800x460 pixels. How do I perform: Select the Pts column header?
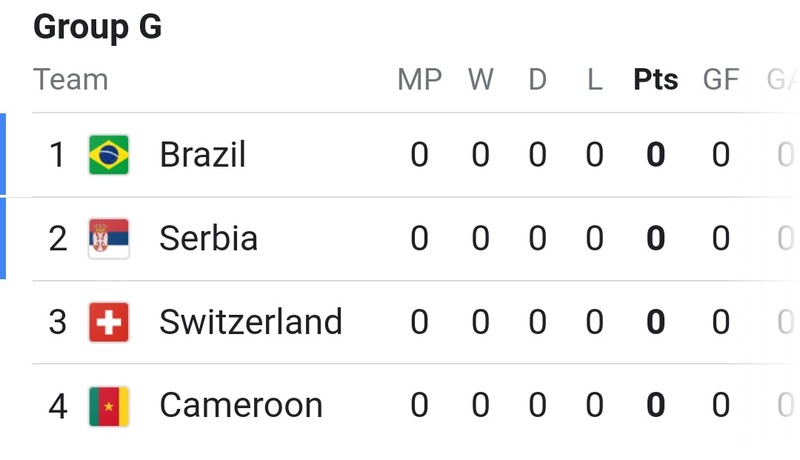[656, 80]
